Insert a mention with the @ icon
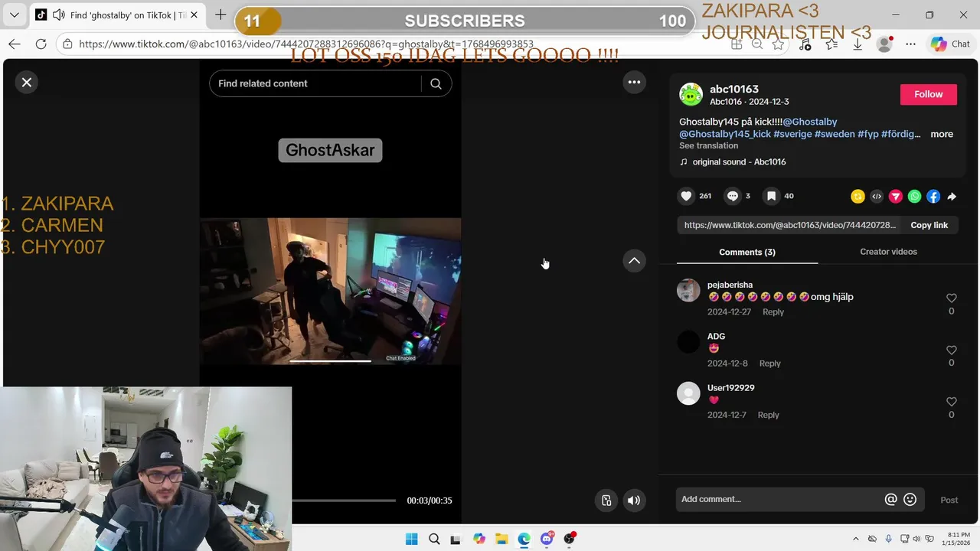 (x=890, y=499)
